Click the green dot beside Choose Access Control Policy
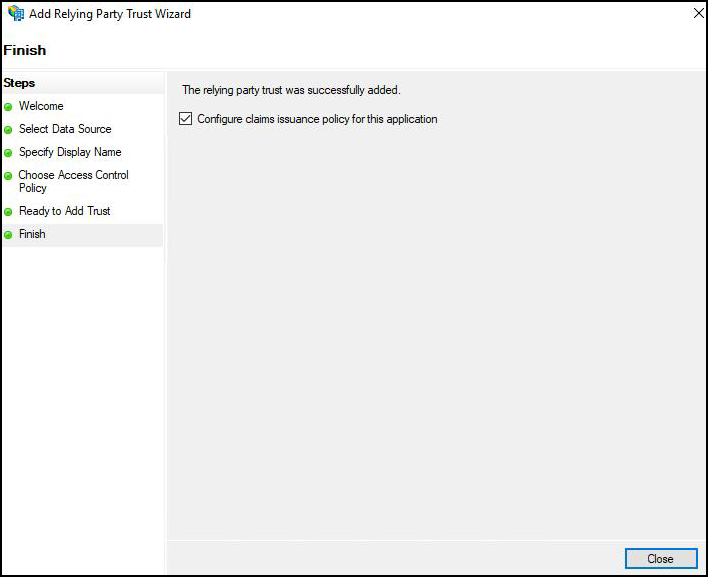Viewport: 708px width, 577px height. click(x=8, y=176)
